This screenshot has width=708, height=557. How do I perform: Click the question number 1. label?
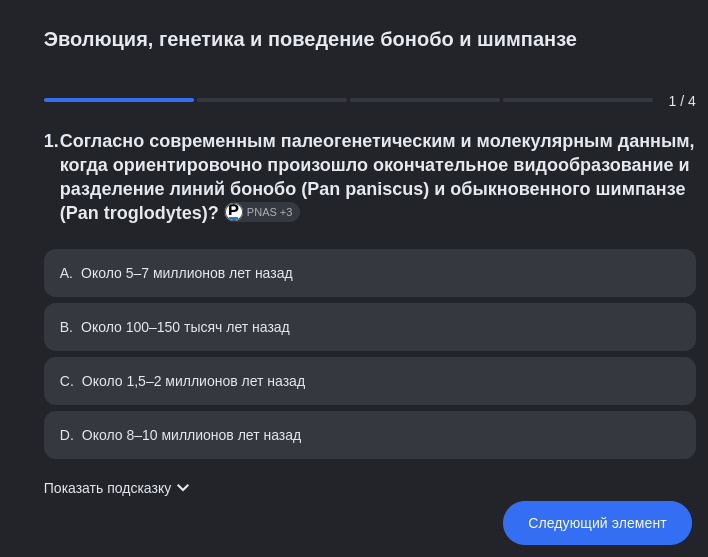pos(51,141)
